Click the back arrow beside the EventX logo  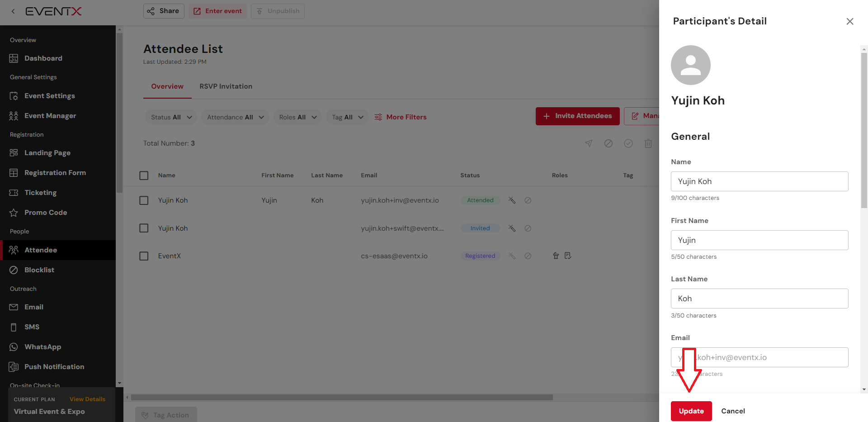[x=13, y=11]
